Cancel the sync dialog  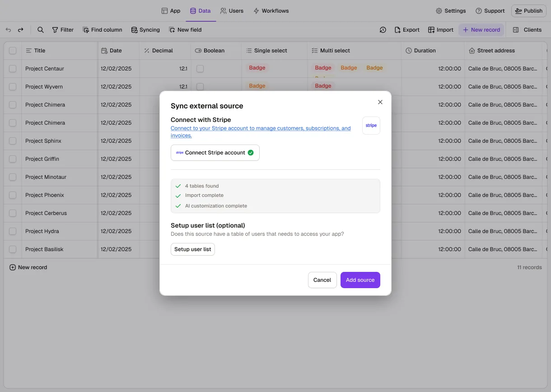tap(322, 280)
